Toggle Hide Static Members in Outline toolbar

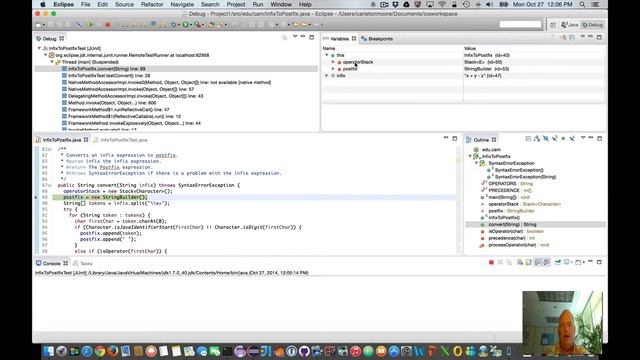[x=555, y=139]
